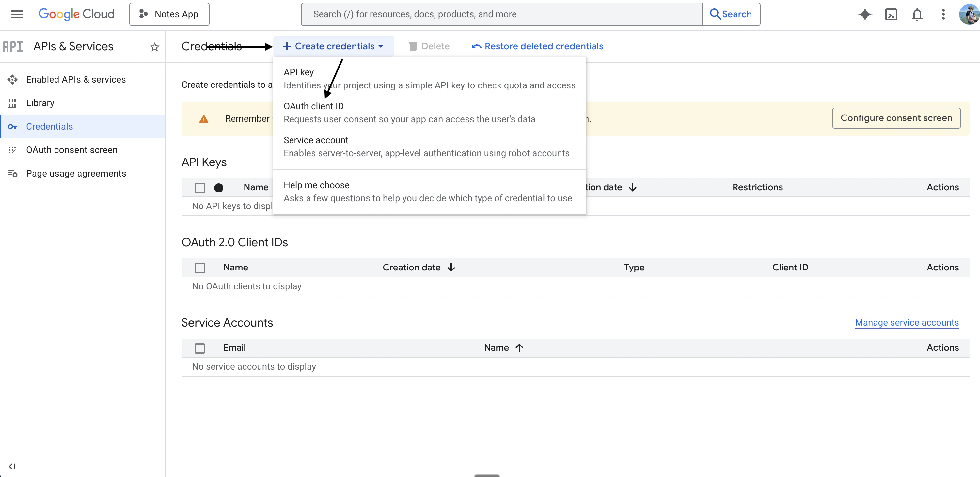980x477 pixels.
Task: Open the Google account avatar menu
Action: (x=969, y=14)
